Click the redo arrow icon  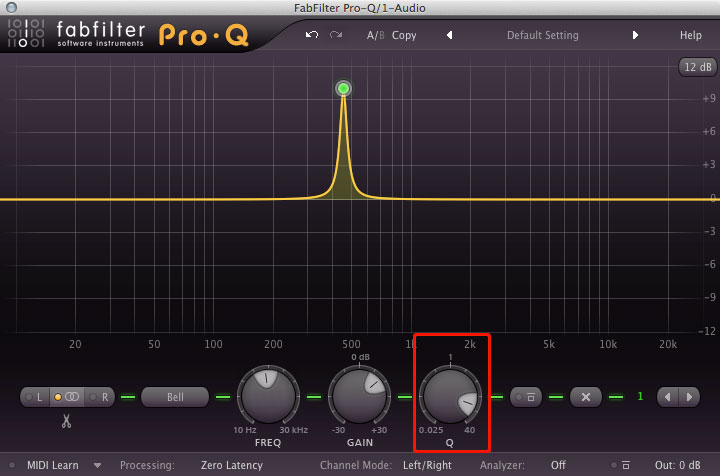[x=336, y=35]
